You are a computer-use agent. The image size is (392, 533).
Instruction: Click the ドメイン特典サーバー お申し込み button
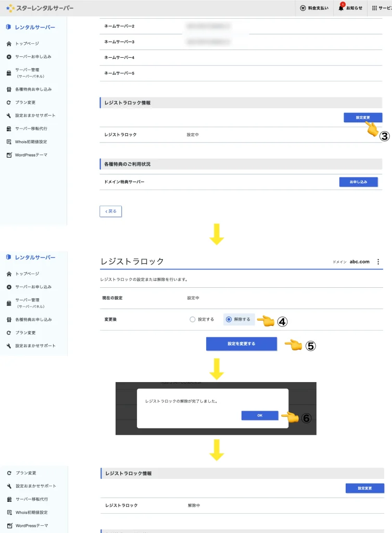(358, 182)
